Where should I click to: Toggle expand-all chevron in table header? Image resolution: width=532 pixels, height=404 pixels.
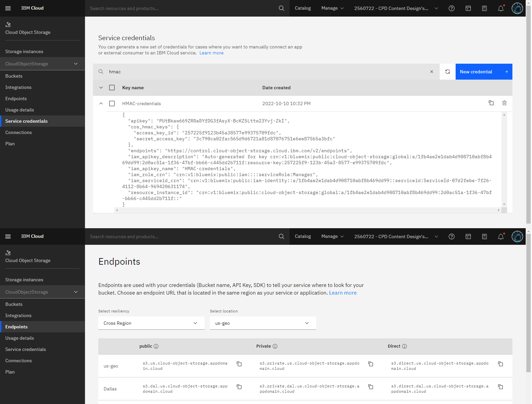pyautogui.click(x=101, y=88)
